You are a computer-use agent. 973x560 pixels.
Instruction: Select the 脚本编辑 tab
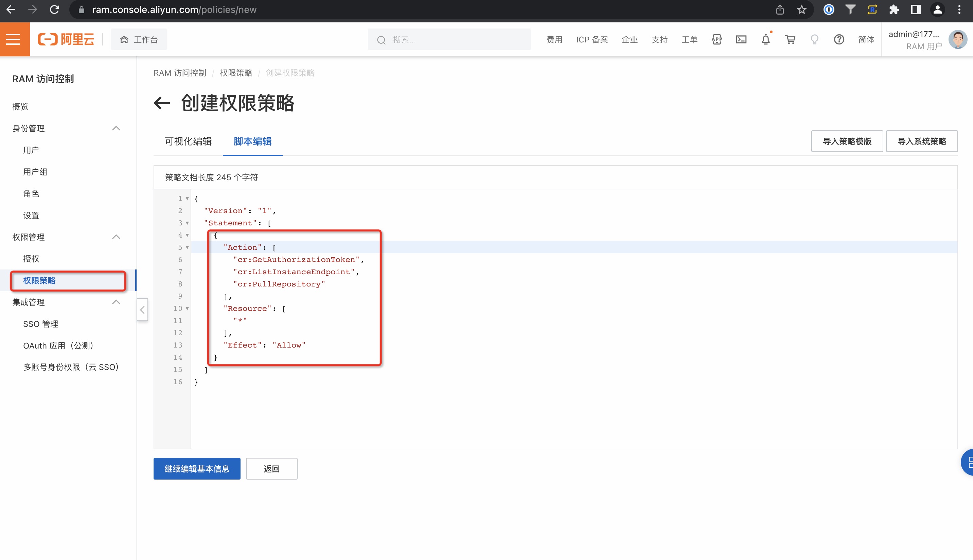click(252, 142)
